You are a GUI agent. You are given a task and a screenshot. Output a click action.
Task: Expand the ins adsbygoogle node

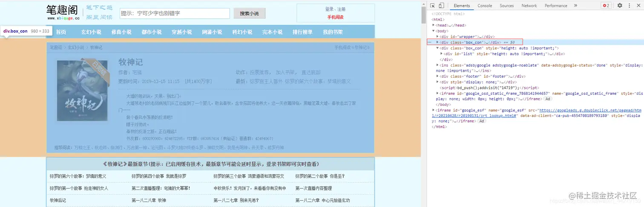[x=437, y=65]
